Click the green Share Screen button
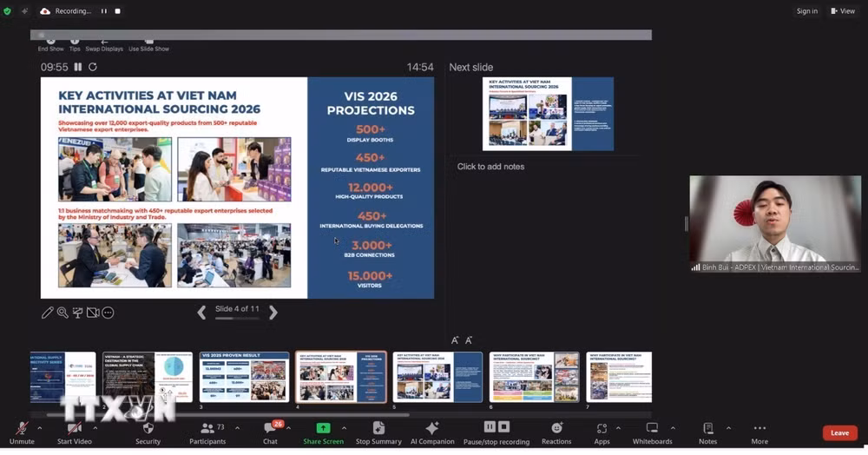868x455 pixels. click(323, 433)
